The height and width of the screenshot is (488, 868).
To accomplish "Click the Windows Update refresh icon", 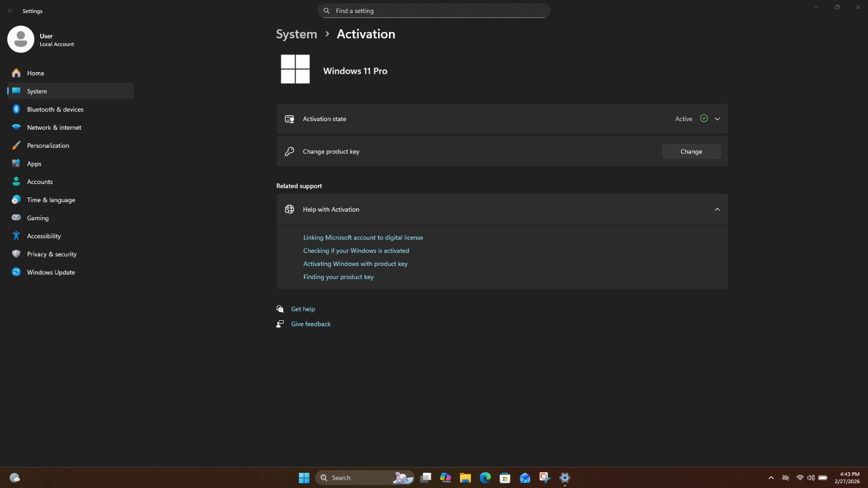I will tap(16, 272).
